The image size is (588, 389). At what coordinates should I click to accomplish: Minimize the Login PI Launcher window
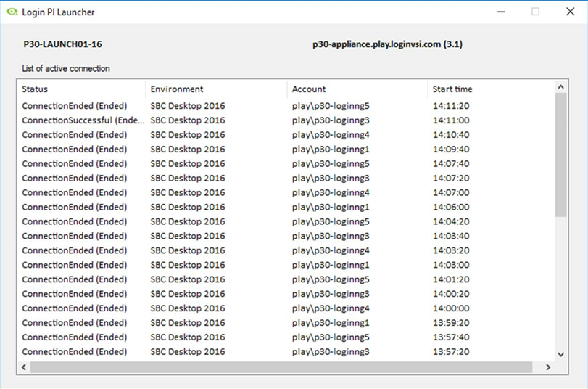501,12
